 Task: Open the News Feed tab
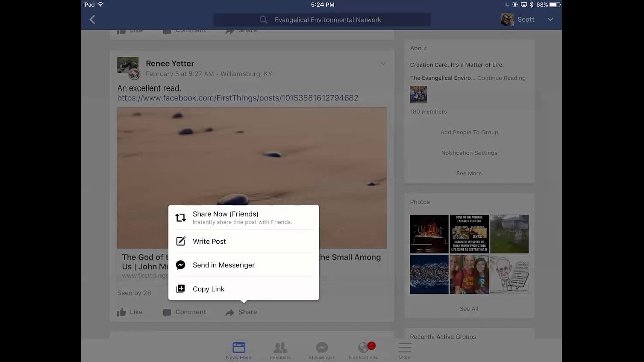coord(239,350)
